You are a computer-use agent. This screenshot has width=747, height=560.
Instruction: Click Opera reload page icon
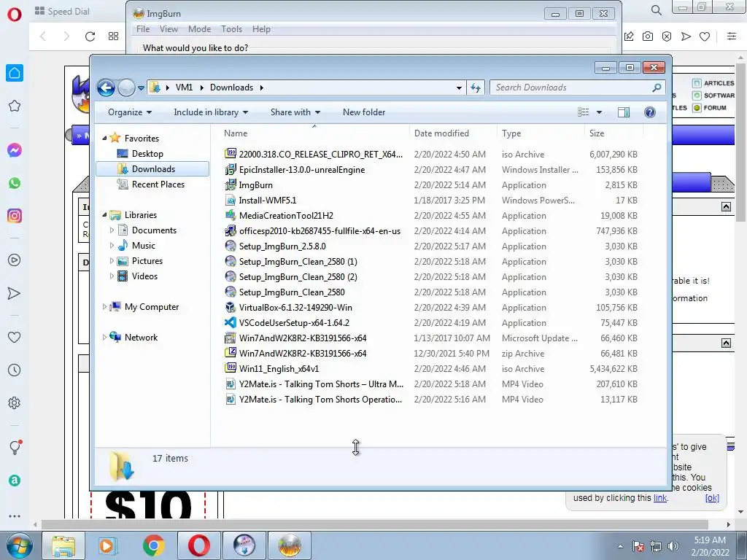(x=90, y=36)
